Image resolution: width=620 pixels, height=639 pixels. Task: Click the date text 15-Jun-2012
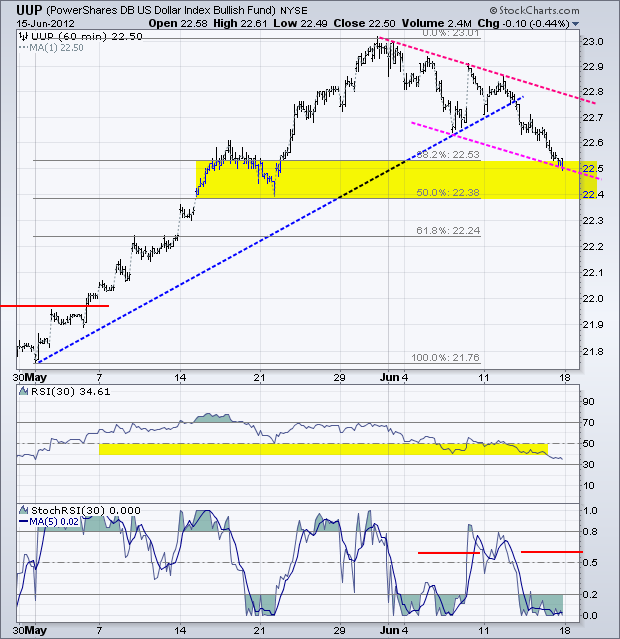coord(45,24)
